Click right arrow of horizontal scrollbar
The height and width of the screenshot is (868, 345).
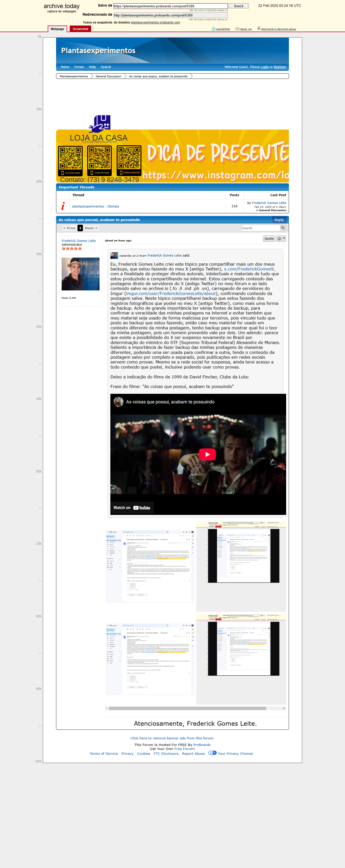[284, 708]
